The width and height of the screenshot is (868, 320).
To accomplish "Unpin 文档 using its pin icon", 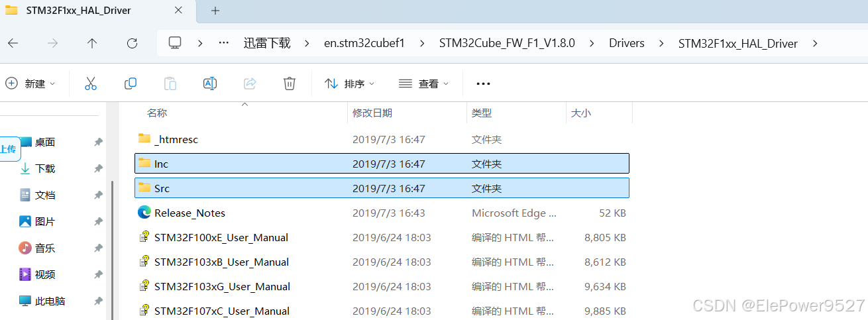I will (98, 195).
